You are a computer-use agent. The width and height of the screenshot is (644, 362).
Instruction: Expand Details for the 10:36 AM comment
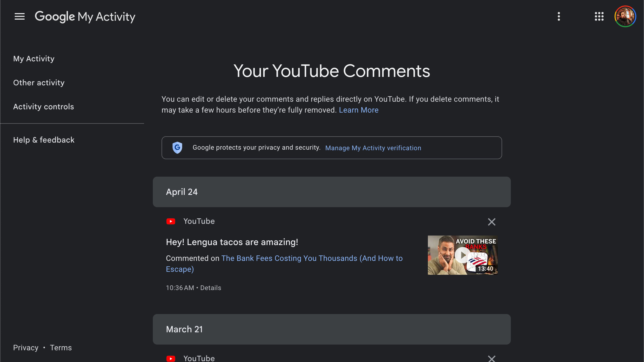[x=211, y=288]
